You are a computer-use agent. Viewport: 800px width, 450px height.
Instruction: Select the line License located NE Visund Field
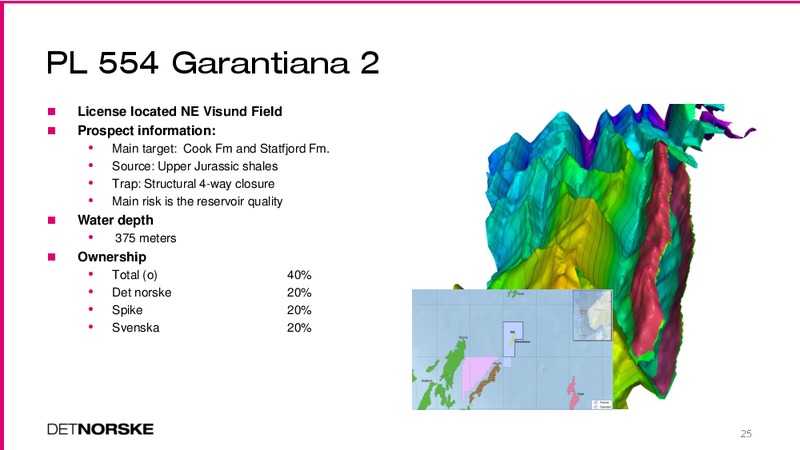180,111
